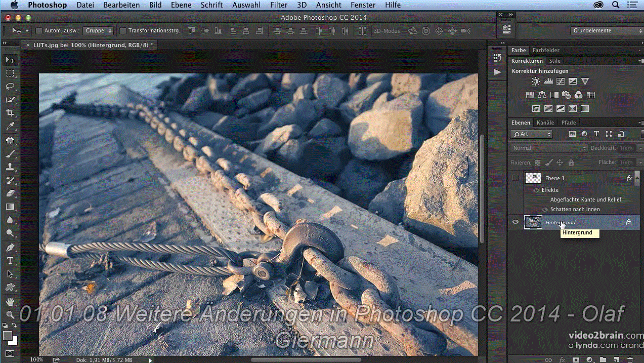Switch to the Farbfelder tab
The width and height of the screenshot is (644, 363).
tap(546, 50)
